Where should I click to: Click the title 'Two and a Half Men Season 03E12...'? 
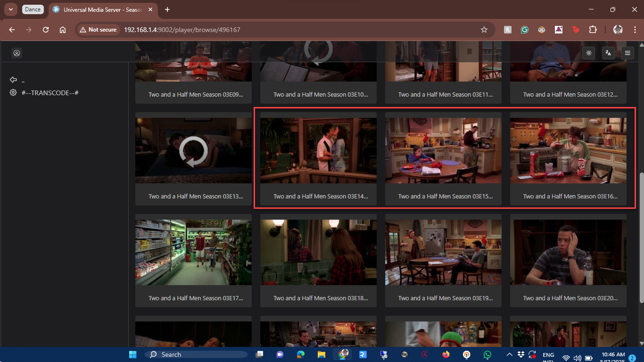pyautogui.click(x=570, y=94)
